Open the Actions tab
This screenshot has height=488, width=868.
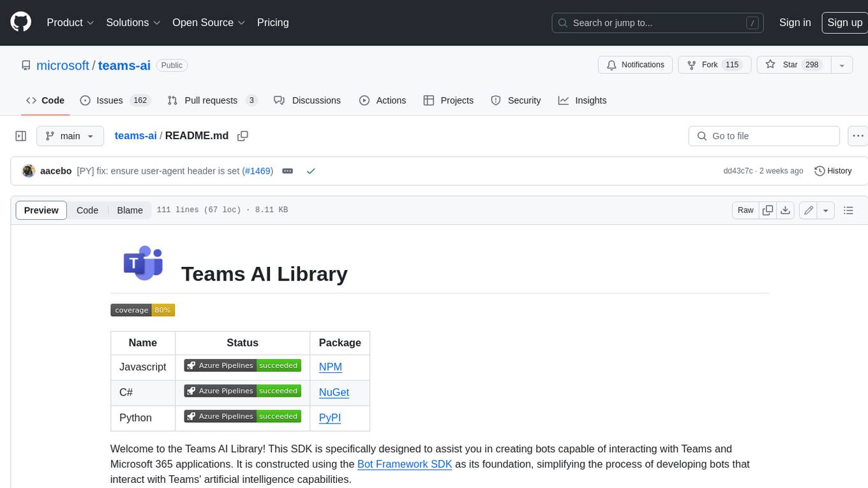(x=382, y=100)
